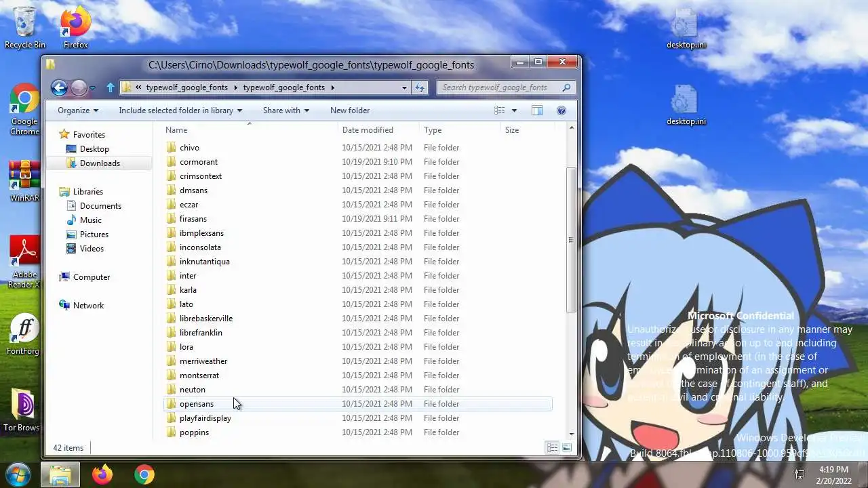This screenshot has height=488, width=868.
Task: Select the eczar folder
Action: pos(189,205)
